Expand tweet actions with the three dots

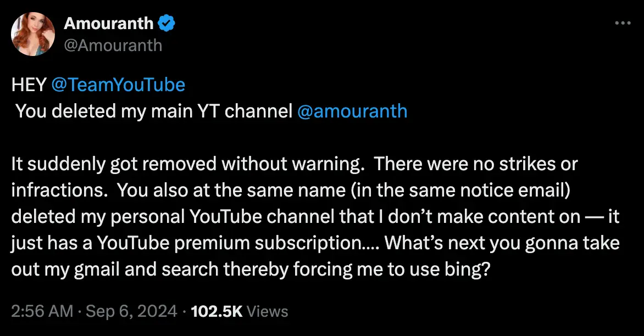(x=623, y=22)
